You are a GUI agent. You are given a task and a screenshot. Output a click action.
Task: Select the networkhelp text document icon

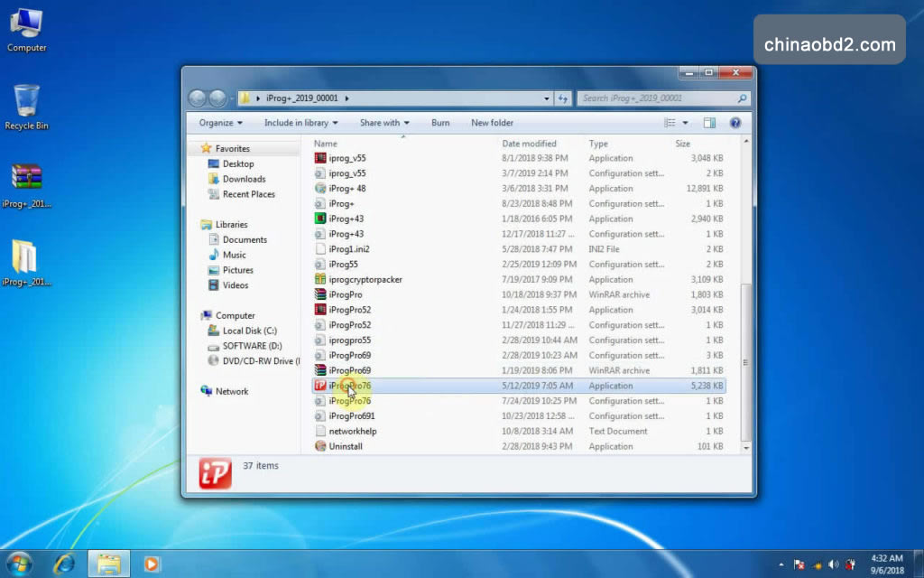[x=320, y=431]
